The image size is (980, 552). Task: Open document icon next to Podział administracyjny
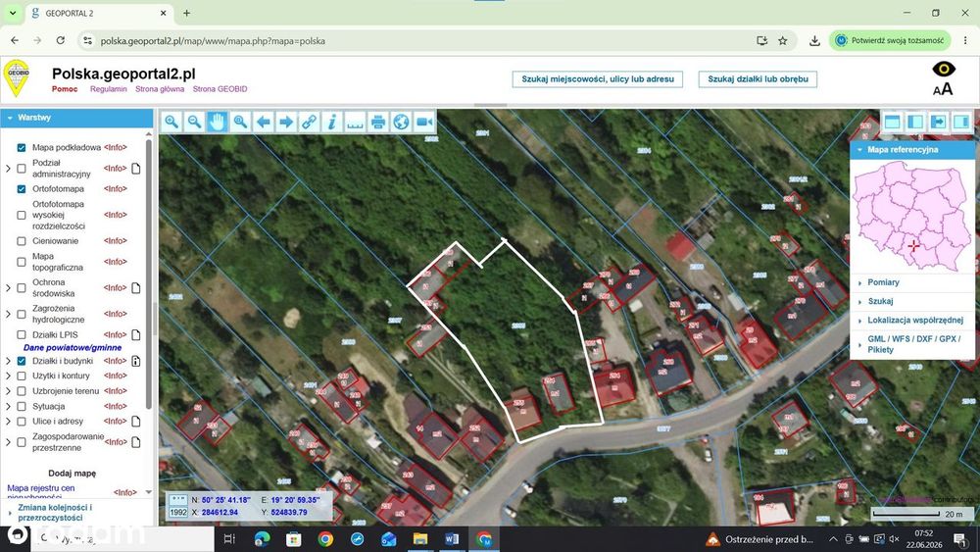(x=135, y=169)
